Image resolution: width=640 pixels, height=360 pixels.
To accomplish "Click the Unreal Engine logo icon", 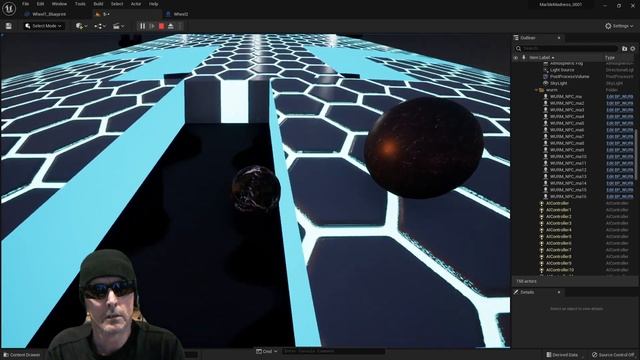I will tap(9, 8).
